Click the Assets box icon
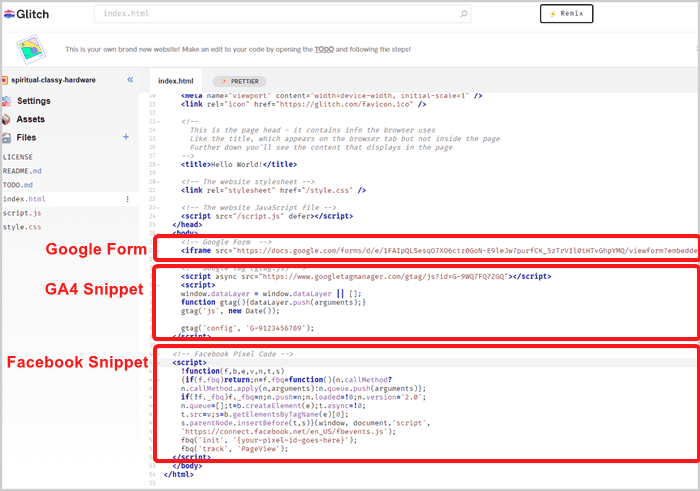 pos(7,119)
